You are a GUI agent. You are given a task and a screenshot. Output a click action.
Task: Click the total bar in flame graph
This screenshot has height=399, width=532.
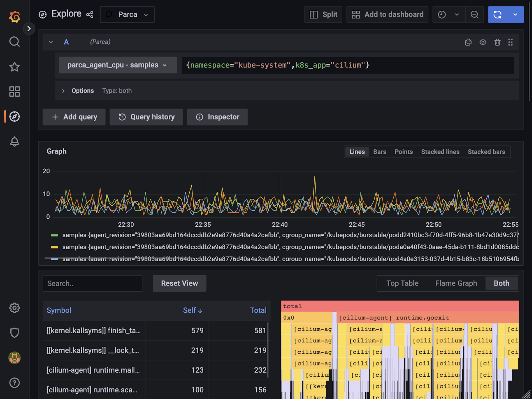point(400,306)
